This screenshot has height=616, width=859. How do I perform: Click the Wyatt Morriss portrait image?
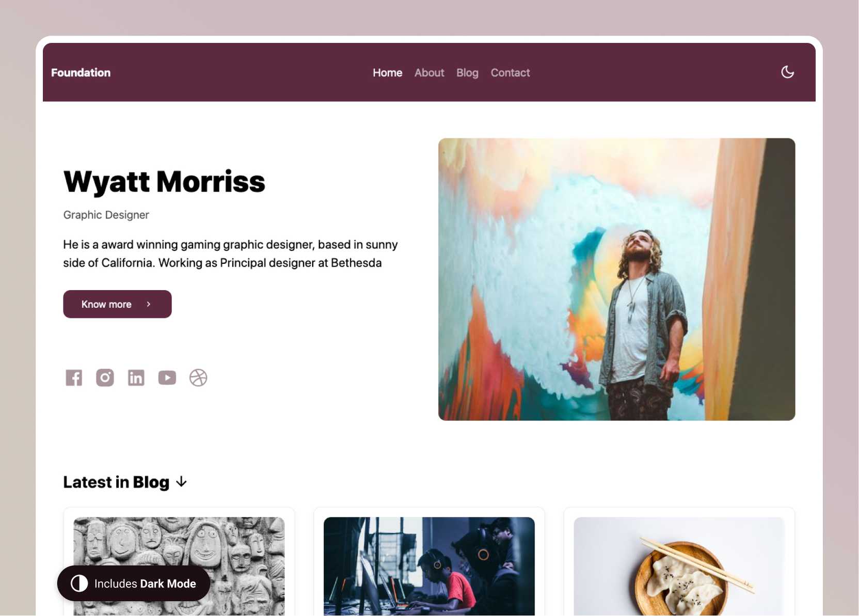tap(616, 279)
